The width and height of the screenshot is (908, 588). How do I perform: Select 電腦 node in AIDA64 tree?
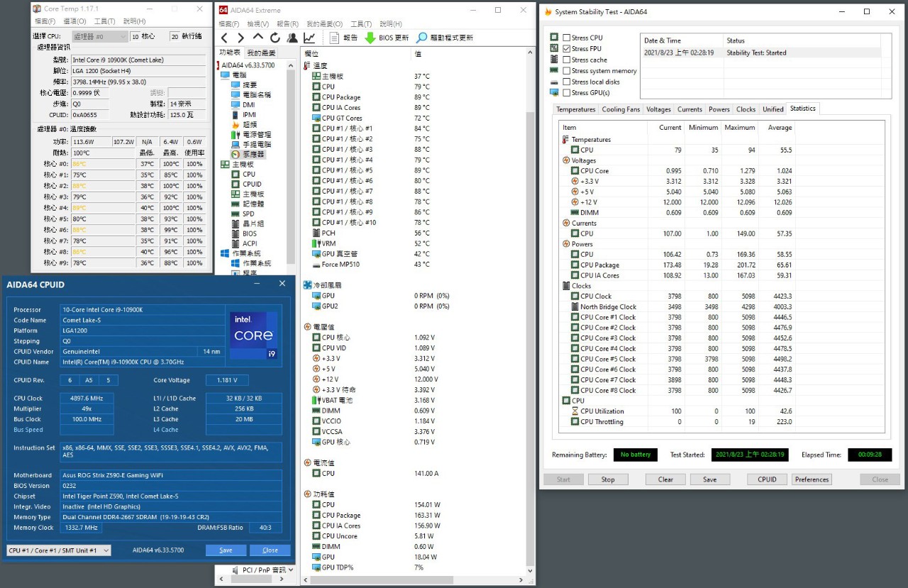point(234,74)
